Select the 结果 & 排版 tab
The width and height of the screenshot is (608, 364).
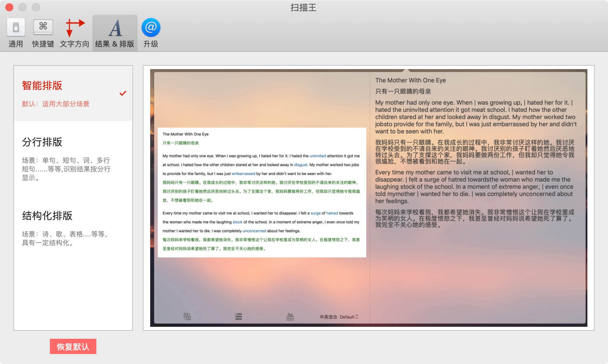click(x=115, y=33)
